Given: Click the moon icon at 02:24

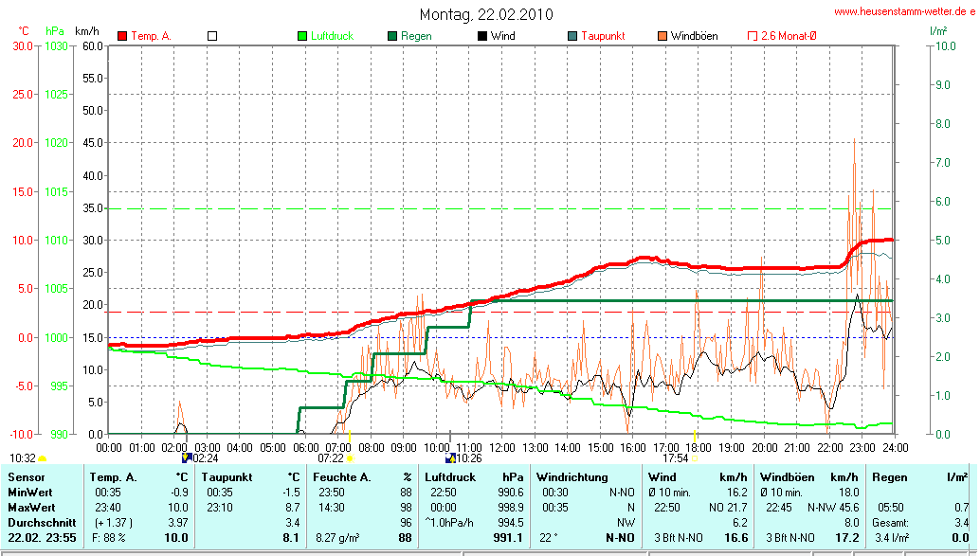Looking at the screenshot, I should [x=186, y=457].
